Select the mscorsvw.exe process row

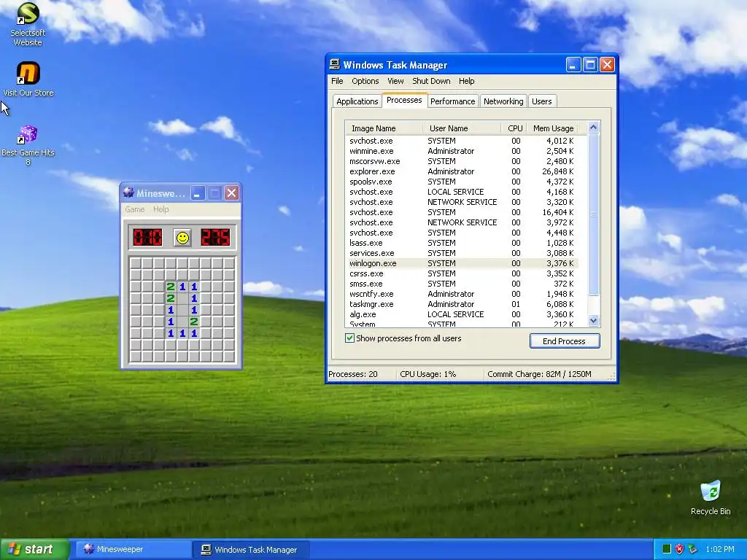pyautogui.click(x=462, y=161)
